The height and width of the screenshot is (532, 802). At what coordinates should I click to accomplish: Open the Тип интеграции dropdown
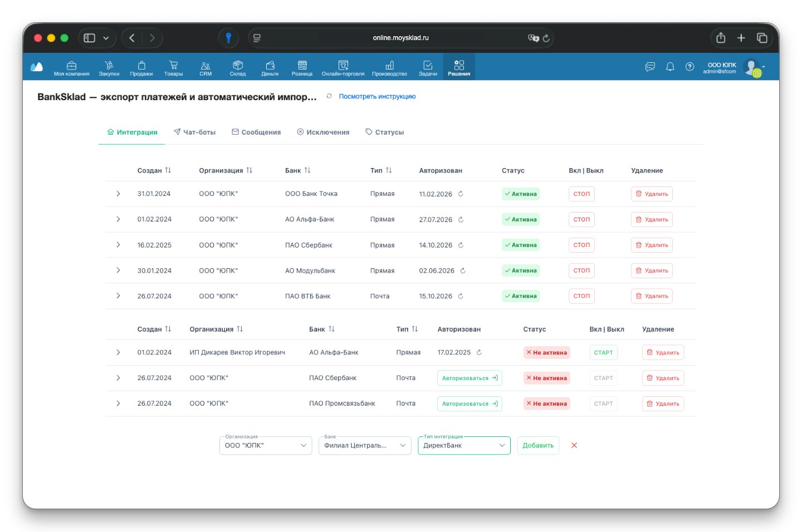(464, 445)
